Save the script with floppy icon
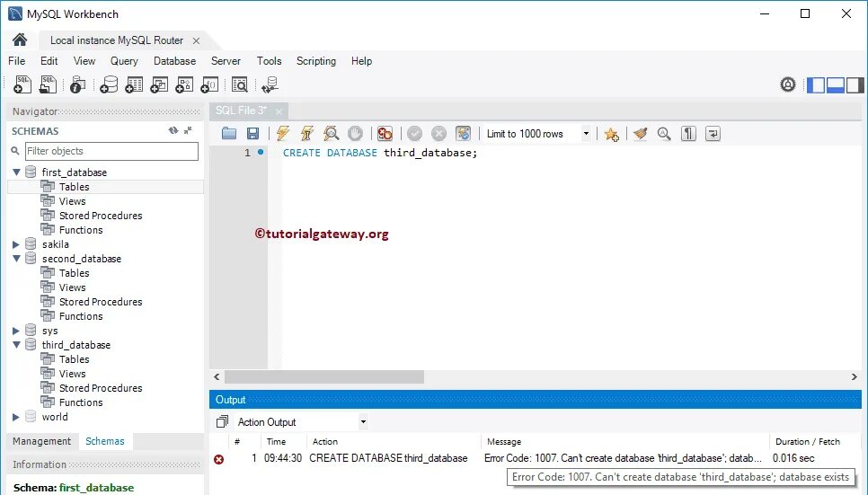868x495 pixels. coord(253,134)
